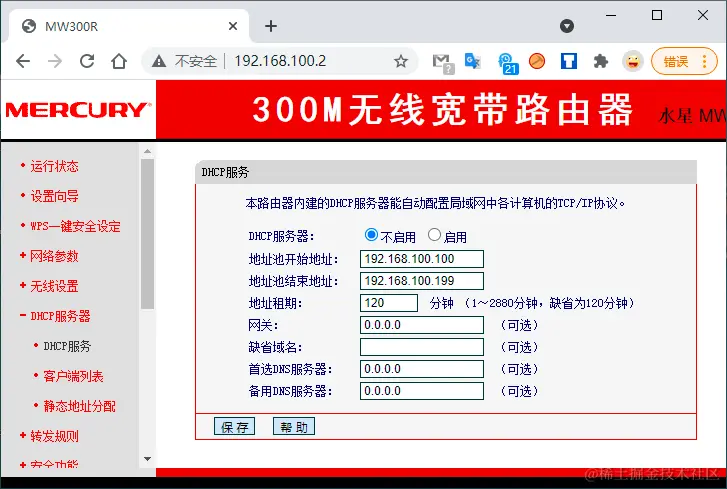Open the tab search dropdown arrow
This screenshot has height=489, width=727.
pos(567,25)
